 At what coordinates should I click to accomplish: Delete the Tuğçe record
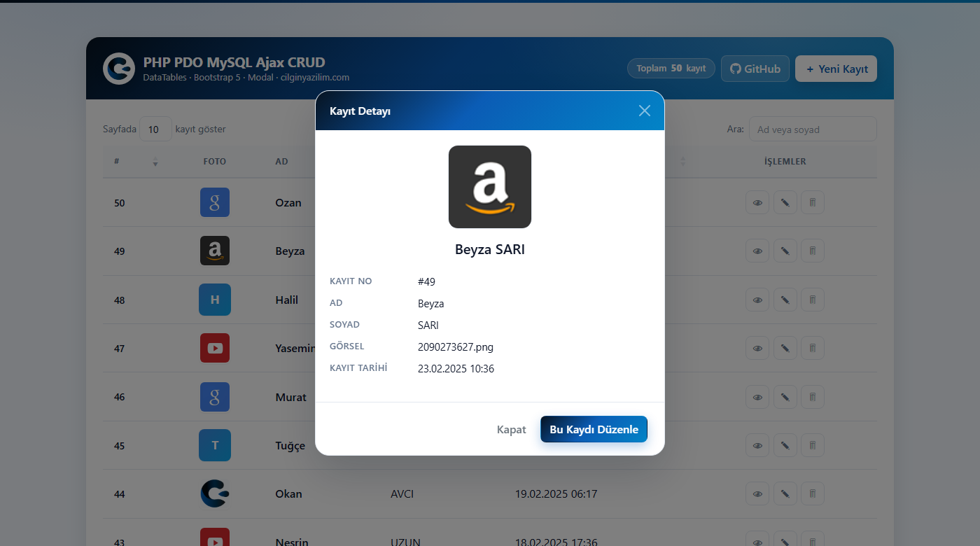tap(813, 445)
